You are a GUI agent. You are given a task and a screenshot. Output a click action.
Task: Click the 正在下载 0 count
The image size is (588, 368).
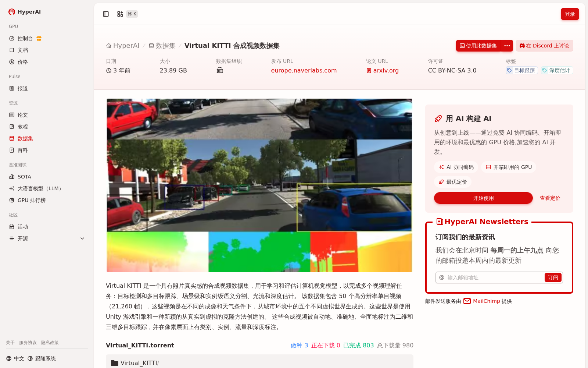(326, 345)
